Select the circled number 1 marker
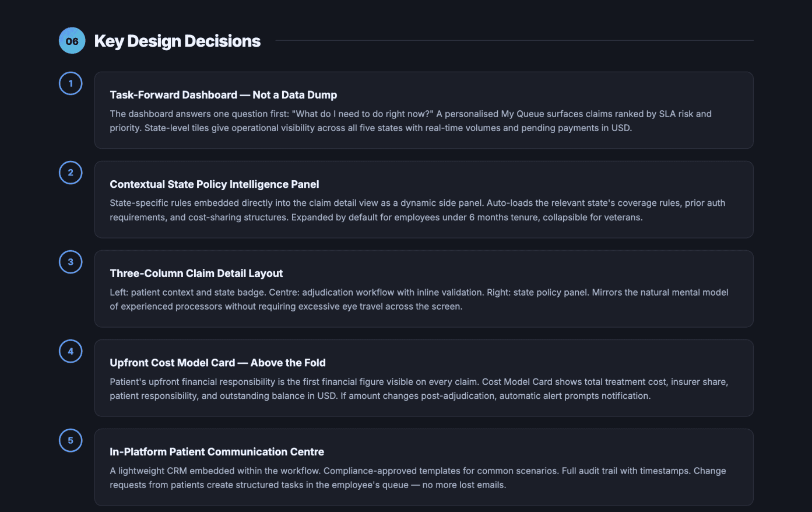This screenshot has width=812, height=512. pyautogui.click(x=71, y=83)
